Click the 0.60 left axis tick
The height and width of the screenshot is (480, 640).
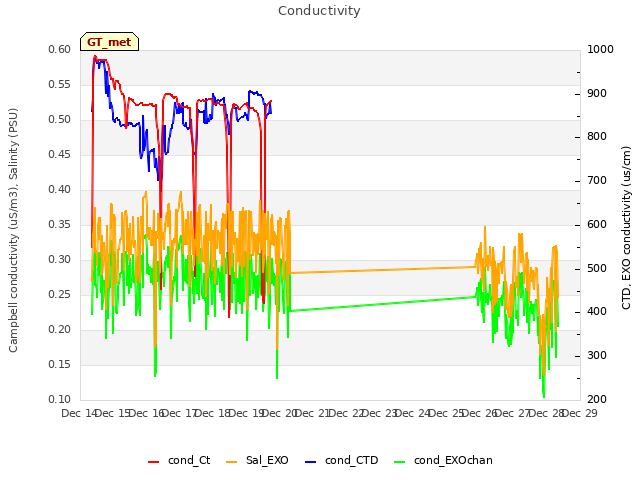click(x=60, y=49)
